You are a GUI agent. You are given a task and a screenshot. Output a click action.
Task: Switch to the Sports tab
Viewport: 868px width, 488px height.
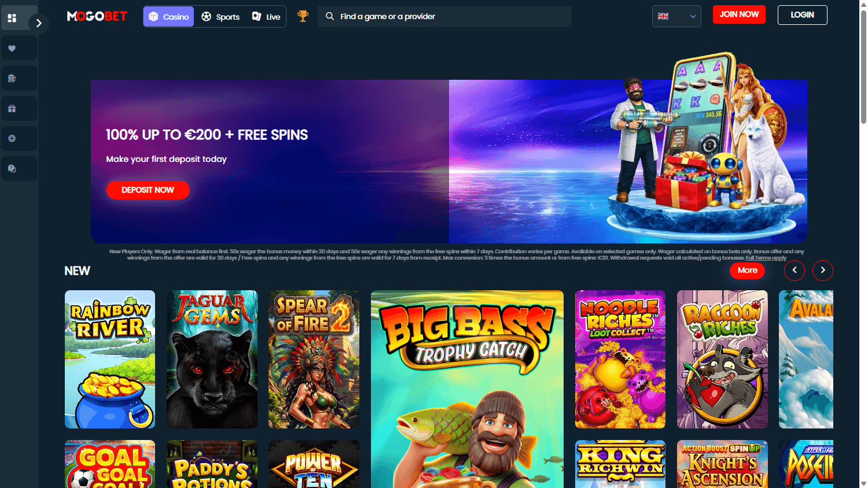pos(220,16)
